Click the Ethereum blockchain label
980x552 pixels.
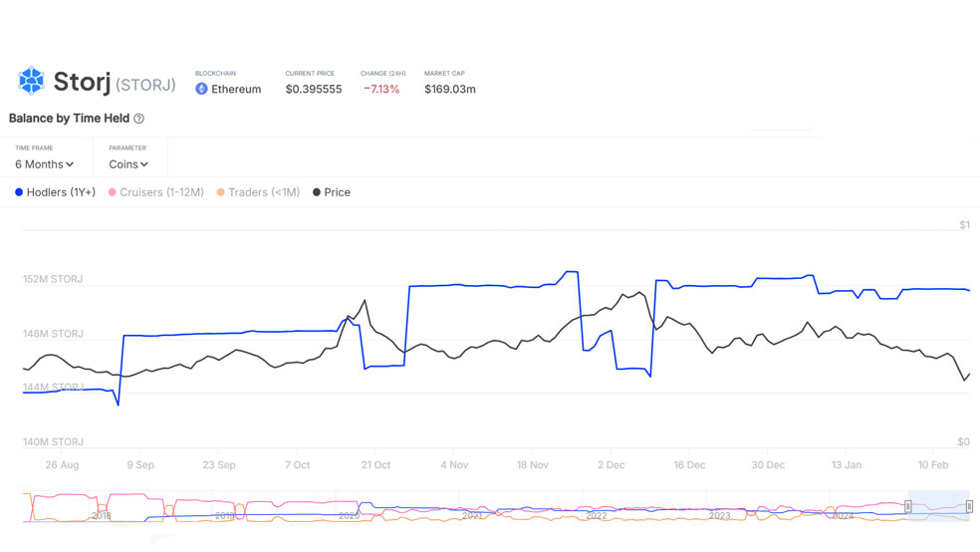pos(236,90)
